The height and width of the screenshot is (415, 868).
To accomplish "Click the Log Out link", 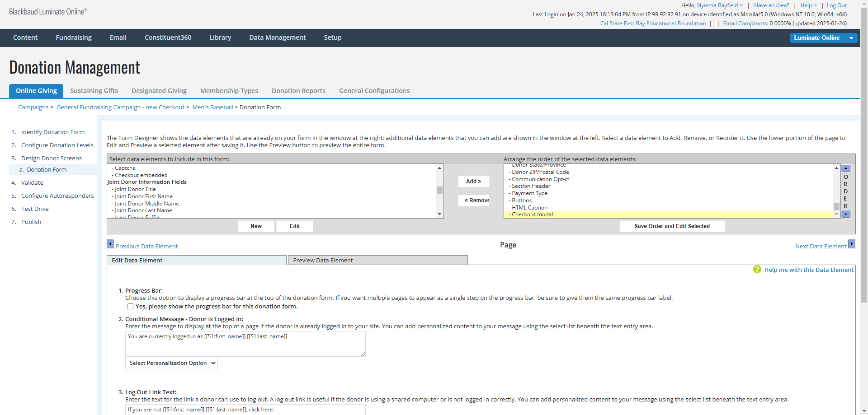I will 837,5.
